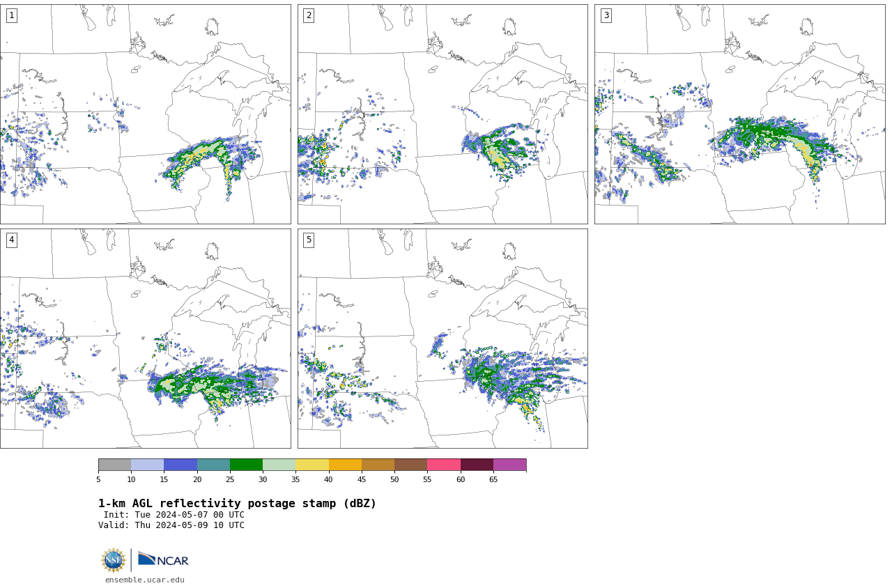Click the colorbar tick label 15
The height and width of the screenshot is (588, 892).
pos(164,479)
